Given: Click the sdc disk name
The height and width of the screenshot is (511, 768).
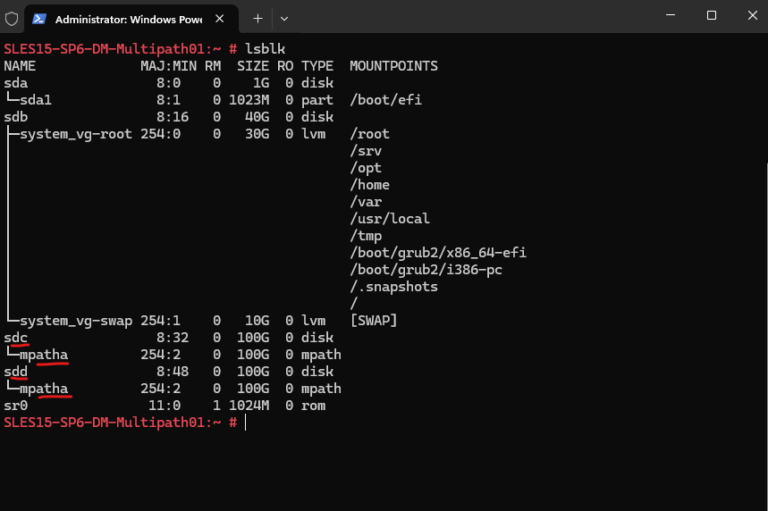Looking at the screenshot, I should pyautogui.click(x=16, y=338).
